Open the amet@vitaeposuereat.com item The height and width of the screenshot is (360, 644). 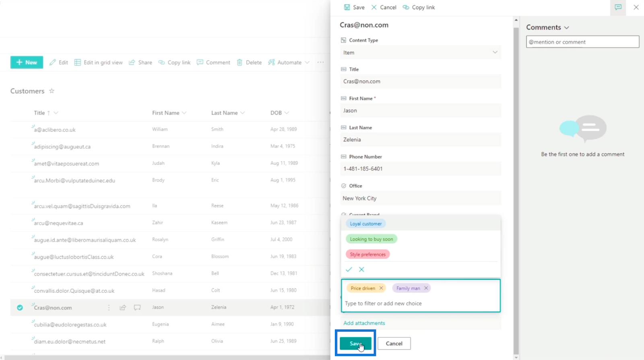(66, 164)
